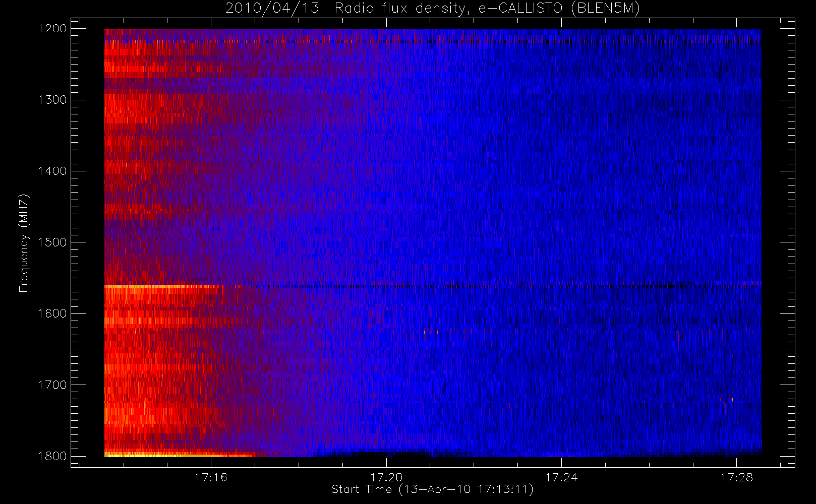Click the 17:28 time tick label

(736, 477)
